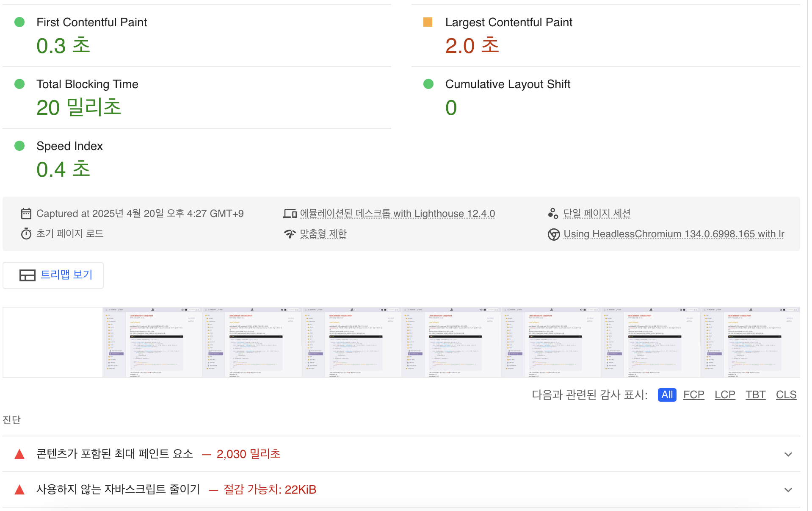The width and height of the screenshot is (812, 511).
Task: Click the orange square Largest Contentful Paint indicator
Action: [428, 22]
